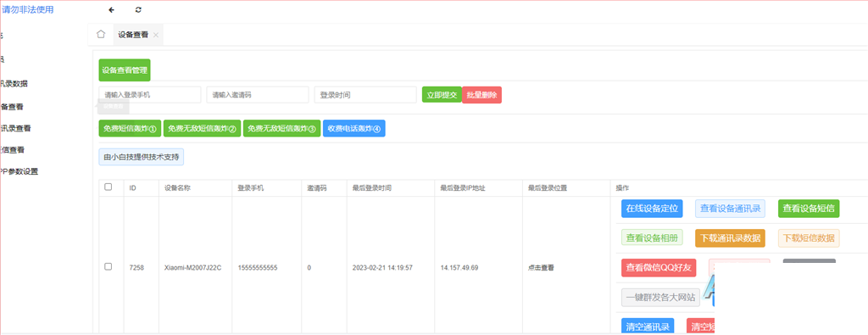The height and width of the screenshot is (335, 868).
Task: Click the 请输入登录手机 input field
Action: [x=150, y=95]
